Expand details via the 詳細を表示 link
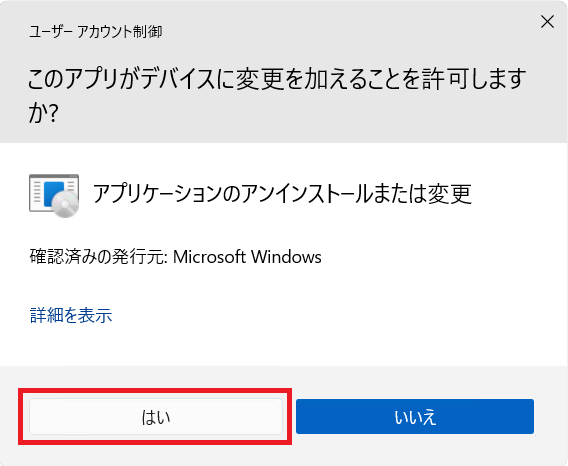This screenshot has width=568, height=466. [71, 315]
